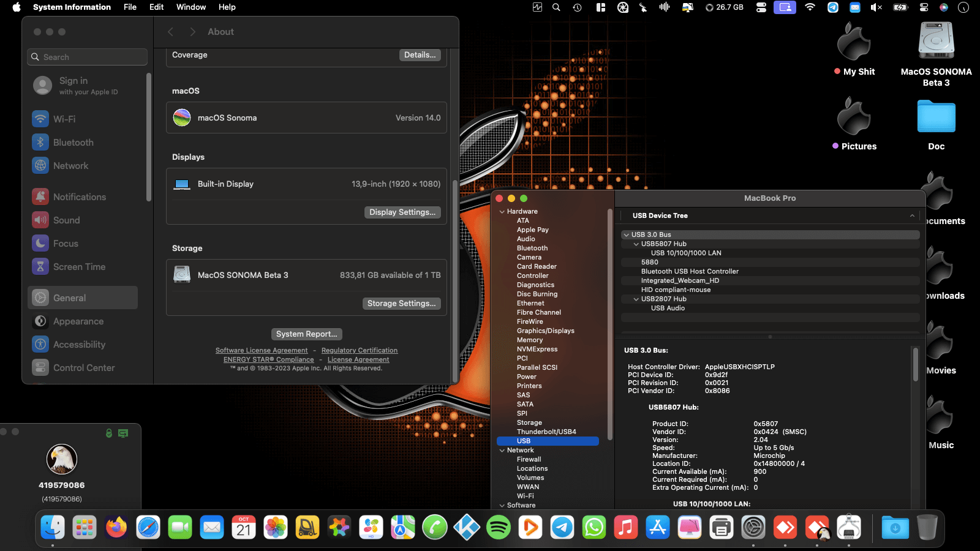
Task: Click the System Settings sidebar scrollbar
Action: 149,138
